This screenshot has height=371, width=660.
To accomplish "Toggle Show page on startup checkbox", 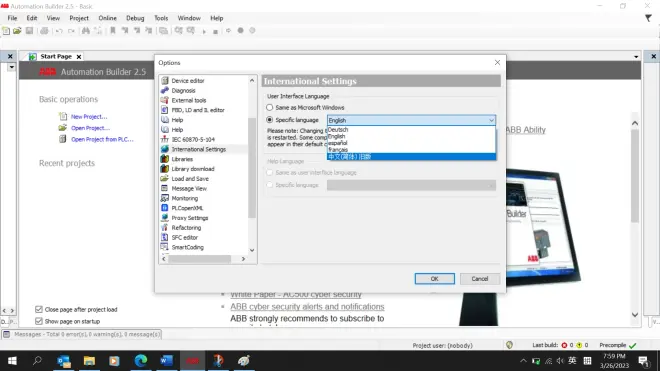I will click(x=39, y=321).
